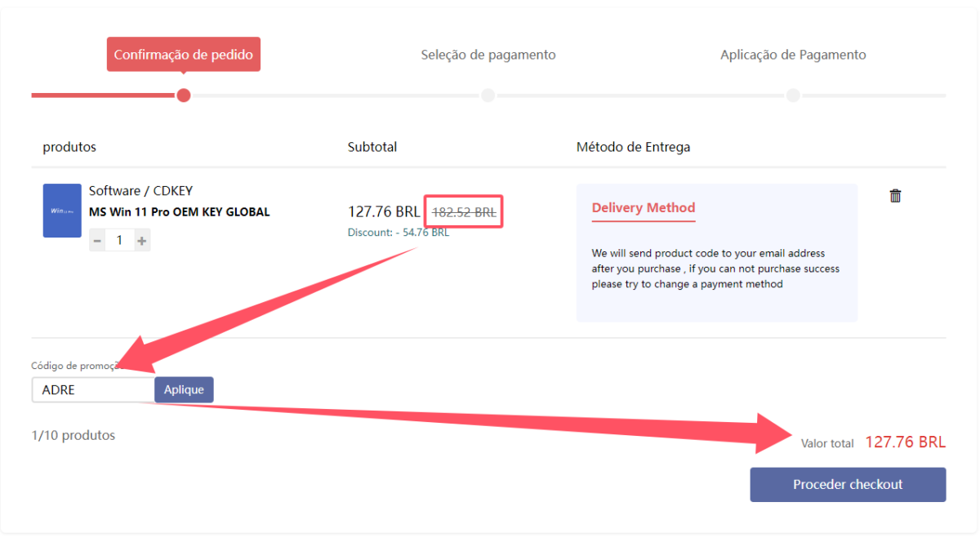Screen dimensions: 980x542
Task: Click the middle grey progress step dot
Action: tap(488, 96)
